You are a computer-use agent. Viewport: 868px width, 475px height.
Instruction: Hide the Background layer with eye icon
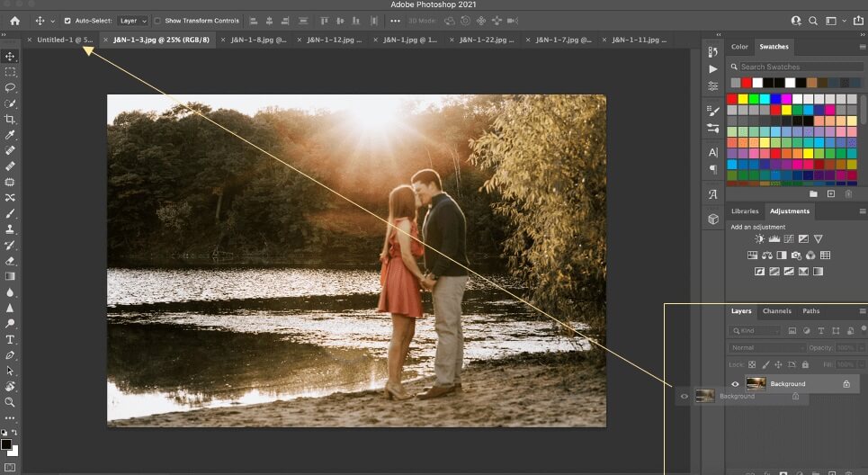735,384
